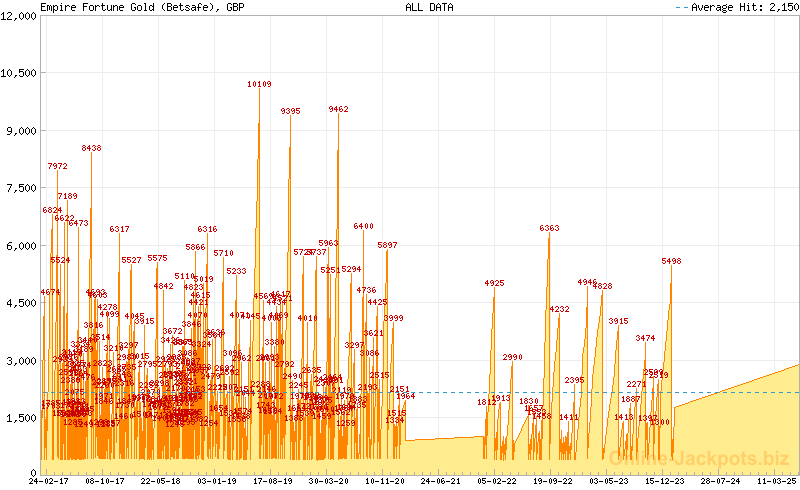
Task: Click the 10109 peak value label
Action: point(259,85)
